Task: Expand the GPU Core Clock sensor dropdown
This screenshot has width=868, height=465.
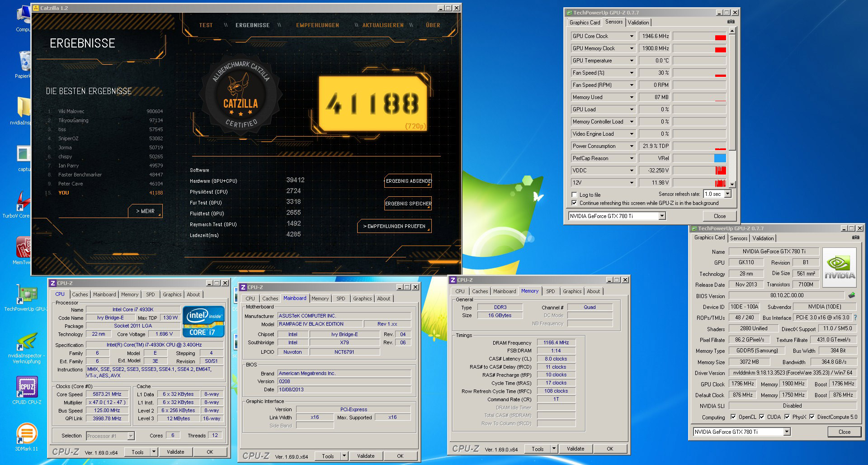Action: [632, 36]
